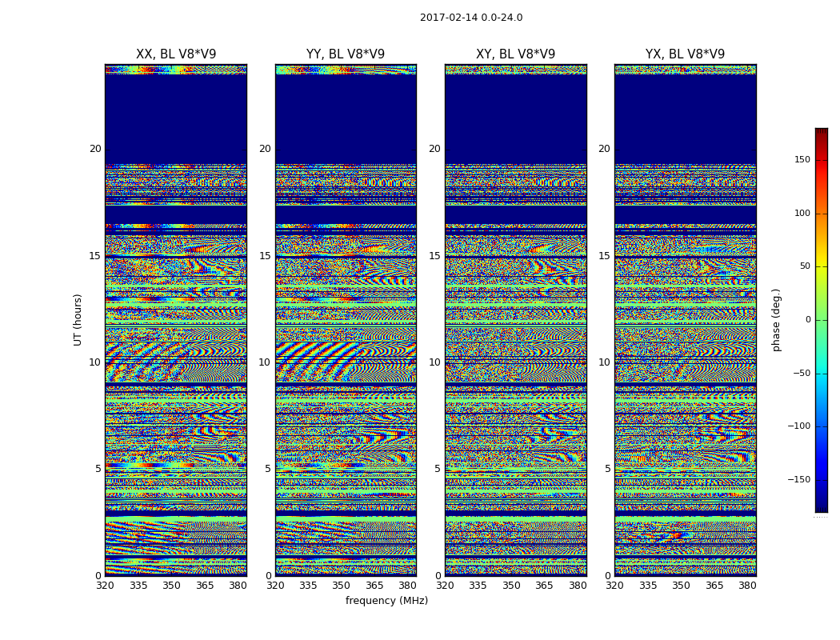840x640 pixels.
Task: Click the x-axis tick 380 under YX panel
Action: 747,586
